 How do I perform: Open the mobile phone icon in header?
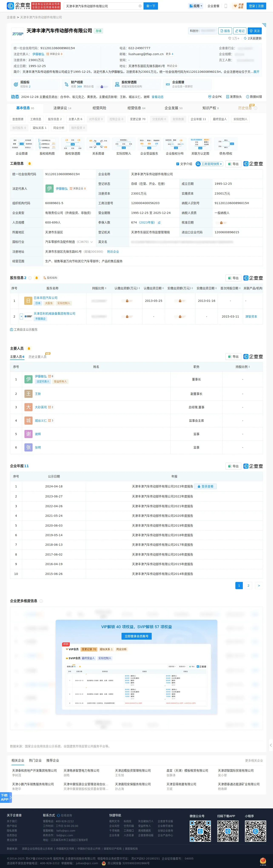[x=226, y=6]
